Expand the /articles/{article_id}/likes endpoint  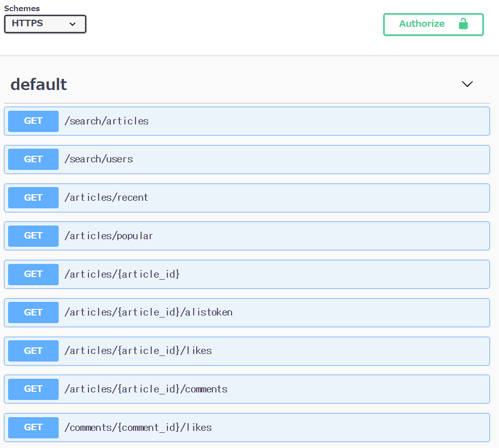(x=138, y=351)
